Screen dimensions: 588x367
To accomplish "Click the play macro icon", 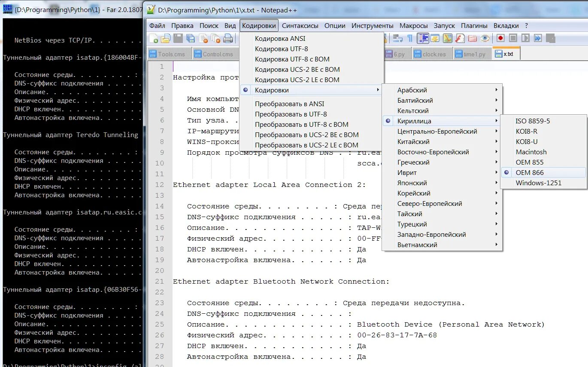I will [525, 38].
